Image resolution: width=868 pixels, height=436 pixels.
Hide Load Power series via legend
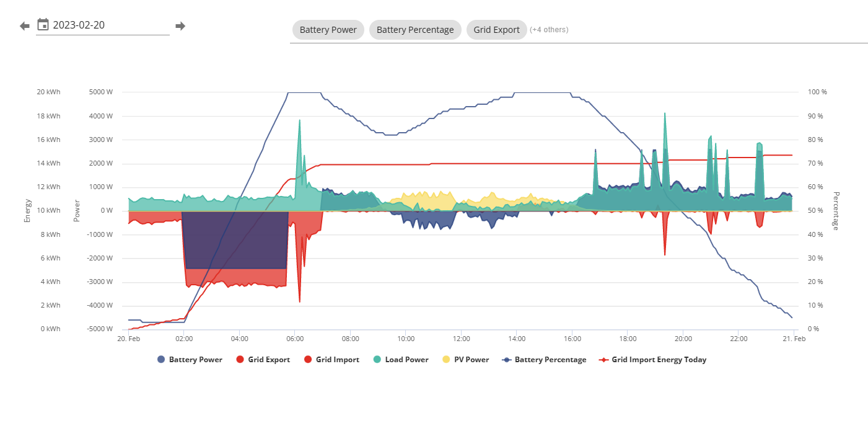pos(401,360)
